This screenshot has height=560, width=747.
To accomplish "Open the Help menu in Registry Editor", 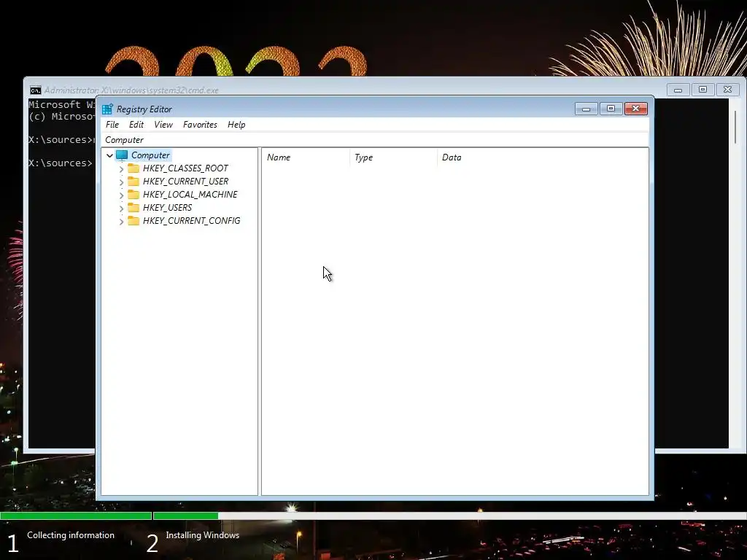I will (236, 124).
